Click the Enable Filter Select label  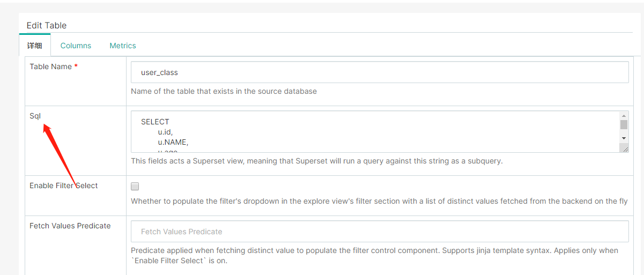[63, 185]
